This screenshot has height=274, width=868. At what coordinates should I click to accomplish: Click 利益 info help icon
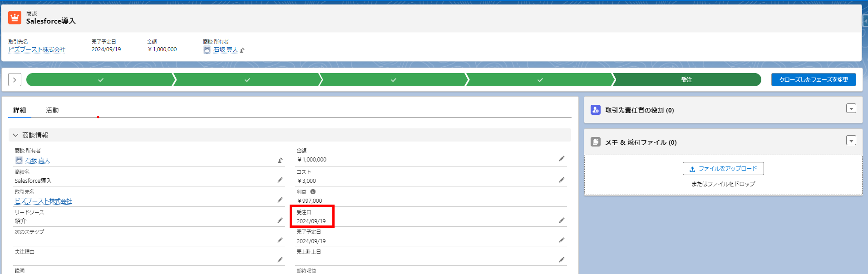(313, 192)
